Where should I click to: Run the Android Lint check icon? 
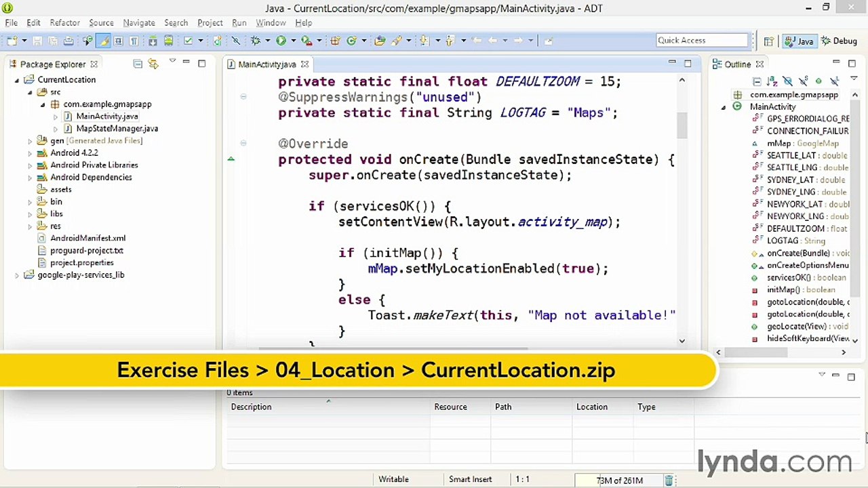188,41
